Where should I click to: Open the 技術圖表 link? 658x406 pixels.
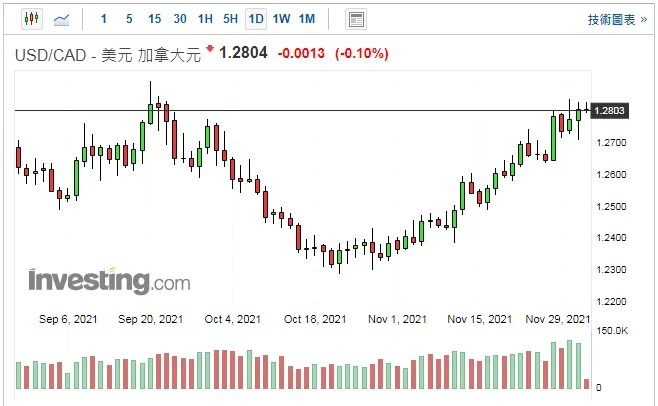click(617, 20)
